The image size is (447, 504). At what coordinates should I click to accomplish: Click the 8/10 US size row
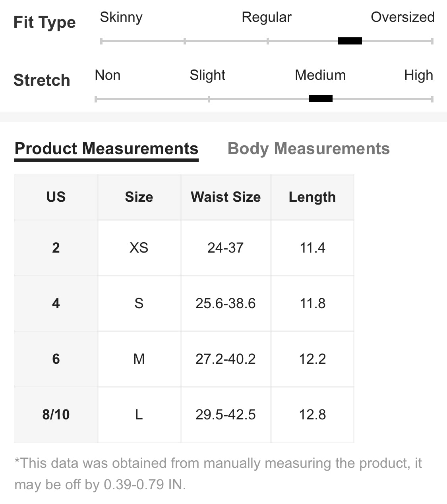click(184, 415)
